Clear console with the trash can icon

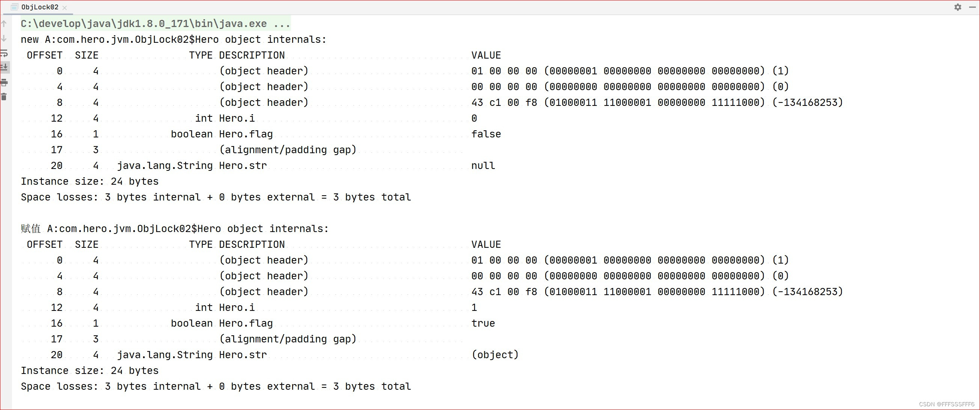tap(4, 97)
